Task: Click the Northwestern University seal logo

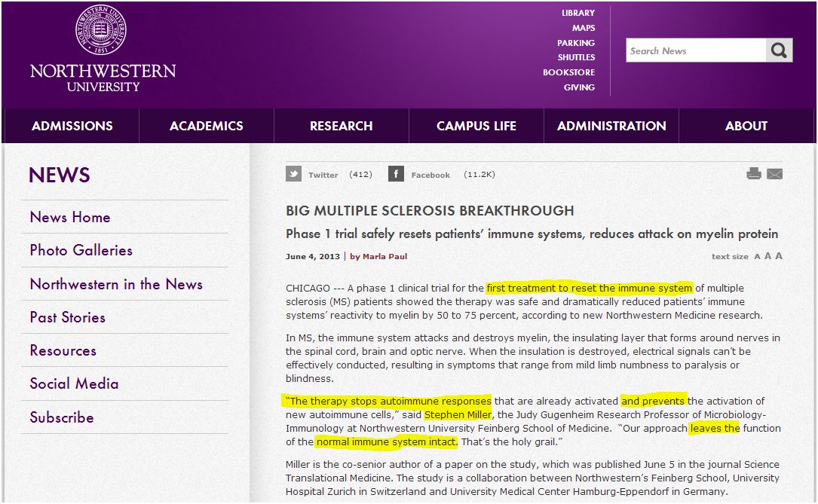Action: click(x=101, y=29)
